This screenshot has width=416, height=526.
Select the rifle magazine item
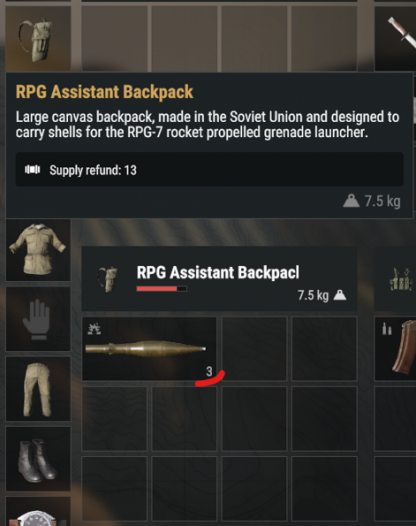[396, 349]
